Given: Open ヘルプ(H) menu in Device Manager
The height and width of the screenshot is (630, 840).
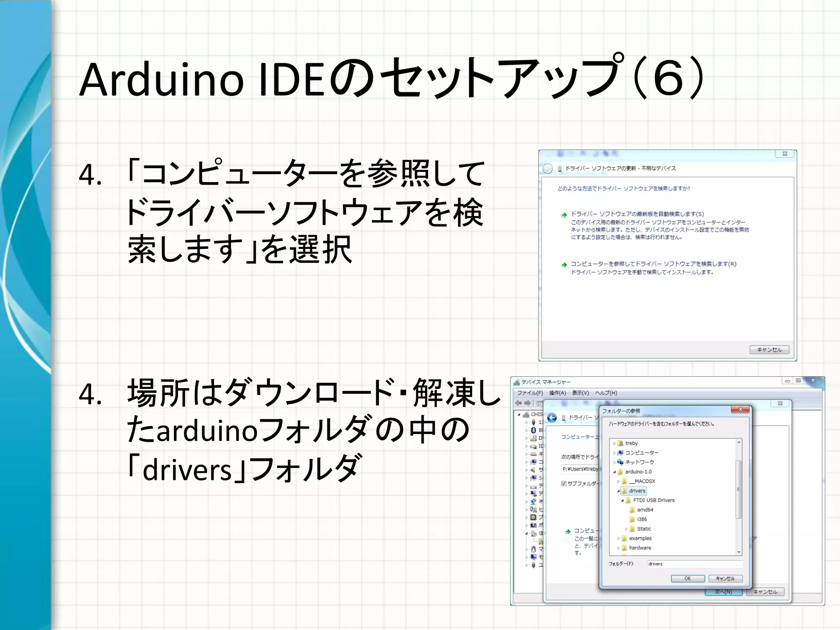Looking at the screenshot, I should (x=606, y=393).
